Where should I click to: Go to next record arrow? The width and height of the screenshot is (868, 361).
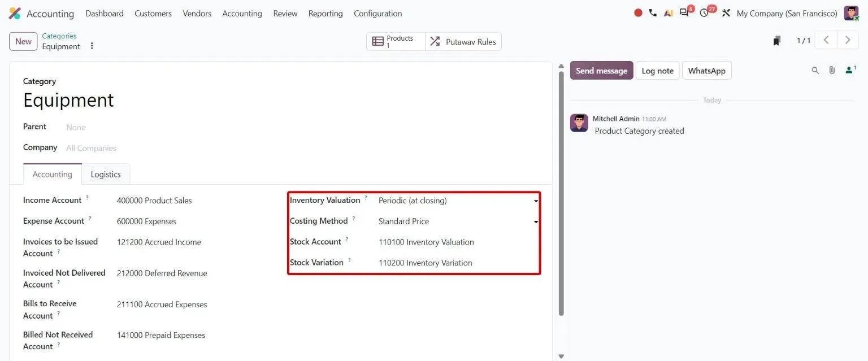(x=848, y=40)
